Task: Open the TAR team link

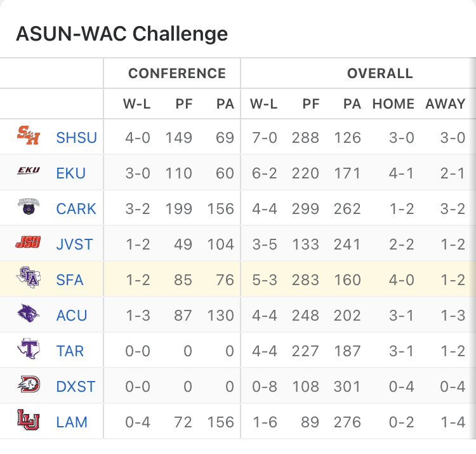Action: pos(70,351)
